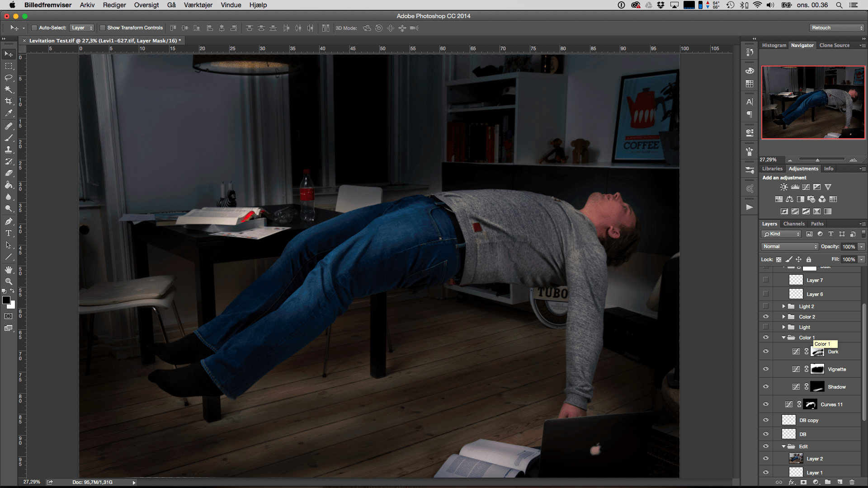Screen dimensions: 868x488
Task: Hide the Vignette layer
Action: [766, 369]
